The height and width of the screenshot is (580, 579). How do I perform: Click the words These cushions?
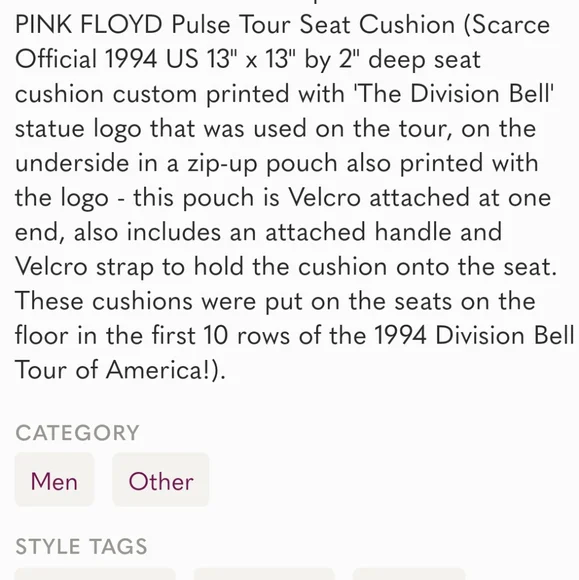coord(104,301)
